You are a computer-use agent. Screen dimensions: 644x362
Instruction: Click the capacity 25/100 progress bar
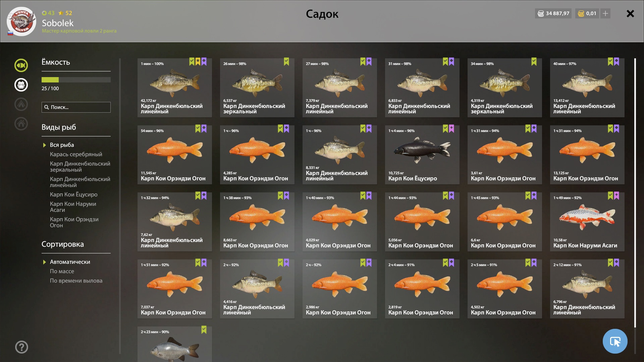[76, 80]
